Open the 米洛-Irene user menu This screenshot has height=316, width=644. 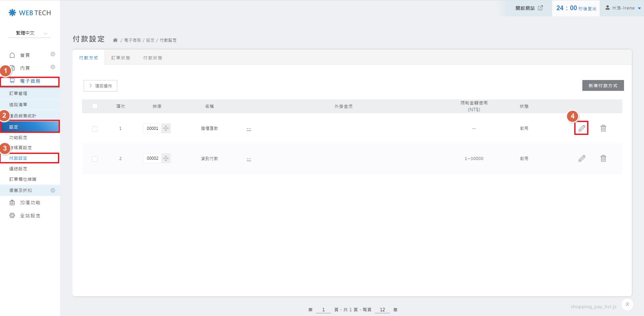coord(623,8)
